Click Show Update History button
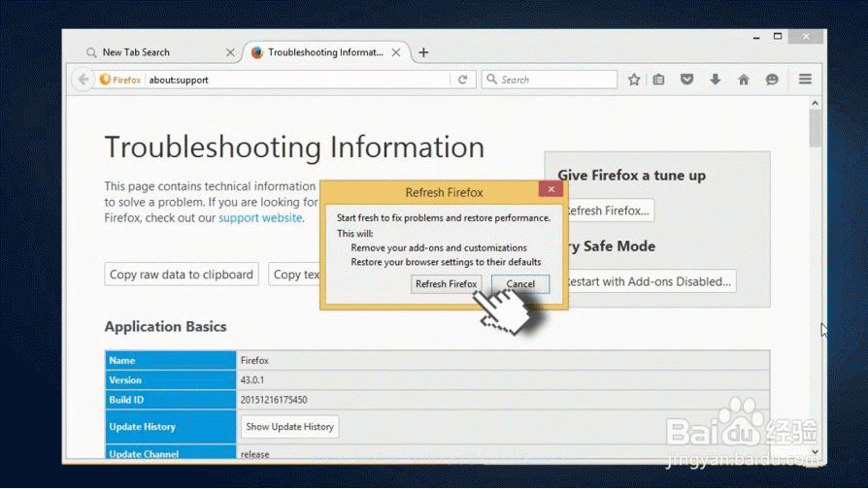The width and height of the screenshot is (868, 489). coord(290,427)
